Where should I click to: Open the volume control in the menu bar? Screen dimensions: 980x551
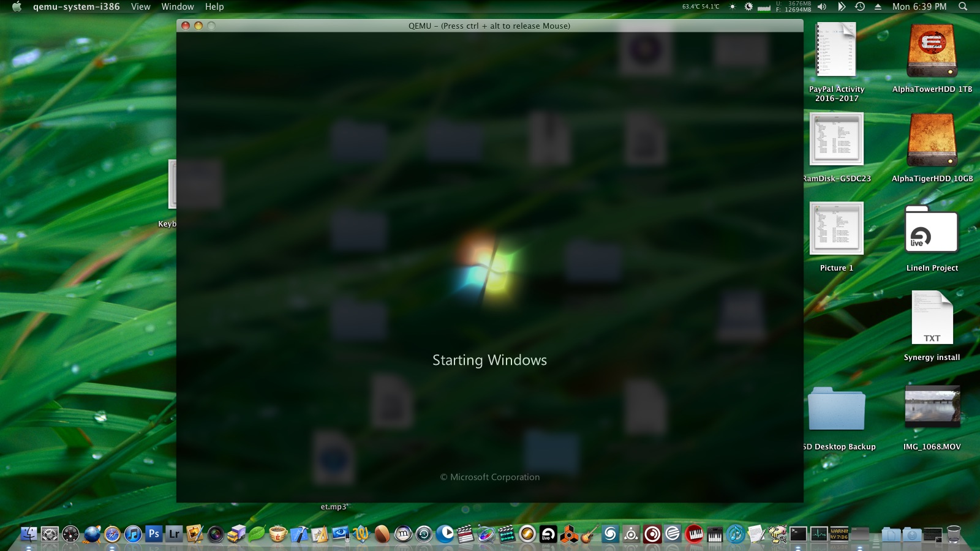[x=822, y=7]
